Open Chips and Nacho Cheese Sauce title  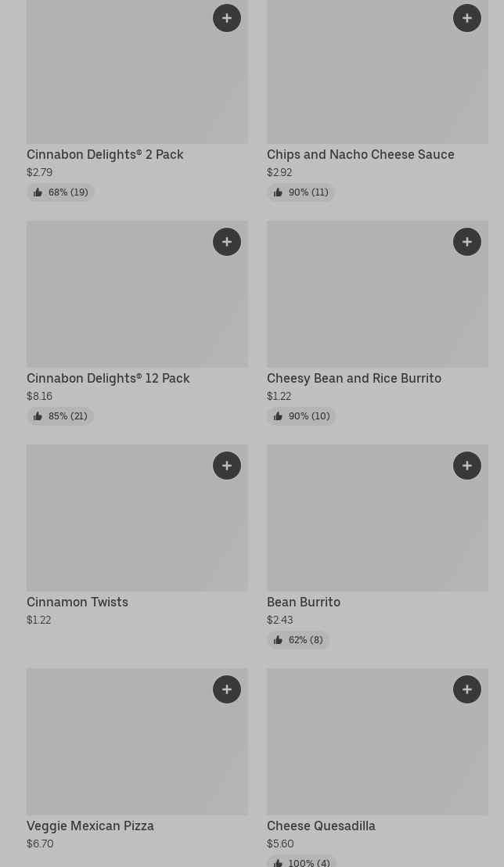pos(360,154)
